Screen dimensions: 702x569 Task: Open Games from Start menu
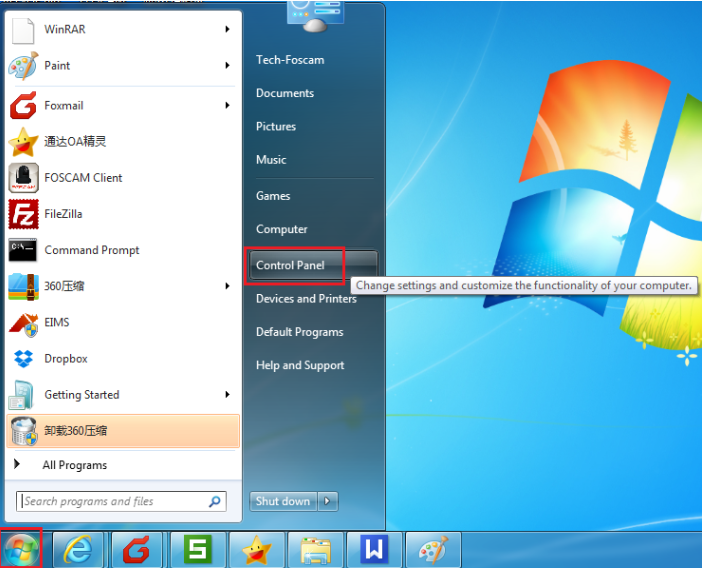click(x=273, y=196)
